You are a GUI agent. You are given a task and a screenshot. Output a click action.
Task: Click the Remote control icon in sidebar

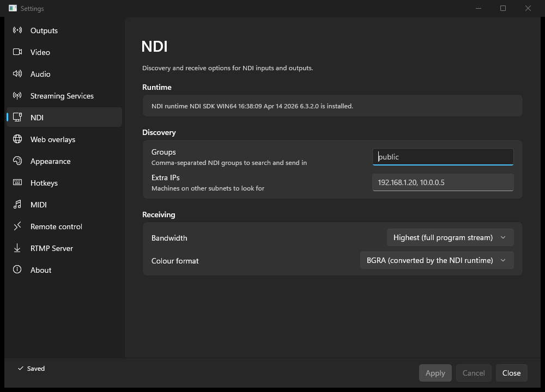(x=17, y=226)
